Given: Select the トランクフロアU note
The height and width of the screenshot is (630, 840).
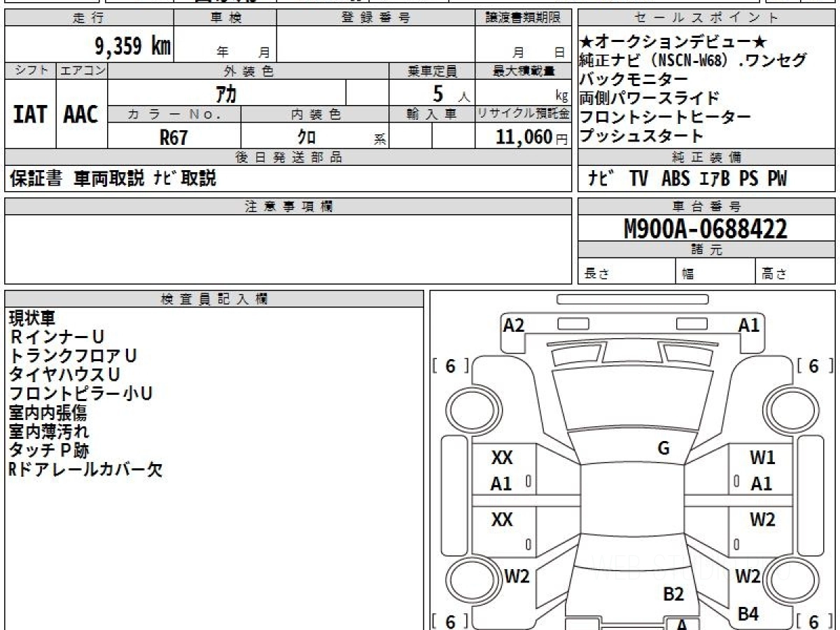Looking at the screenshot, I should 73,356.
